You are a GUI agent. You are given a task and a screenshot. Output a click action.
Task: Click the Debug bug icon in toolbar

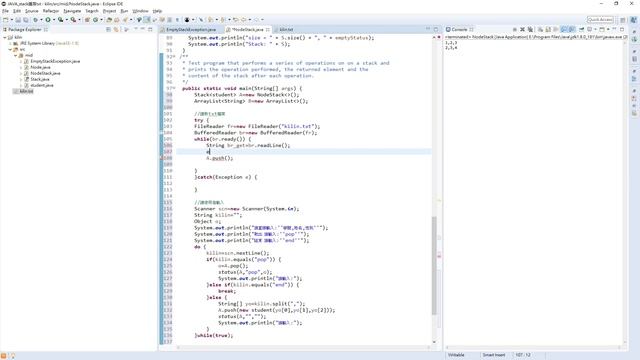click(36, 20)
